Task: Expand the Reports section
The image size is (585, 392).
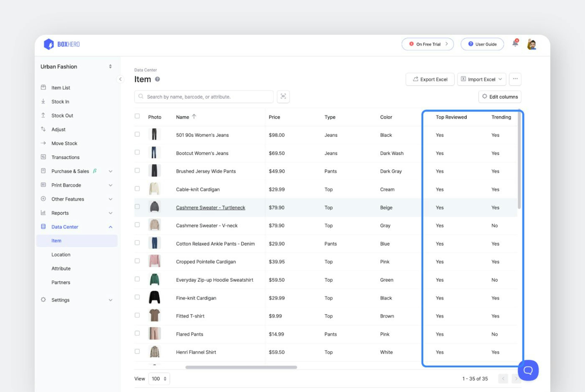Action: tap(110, 213)
